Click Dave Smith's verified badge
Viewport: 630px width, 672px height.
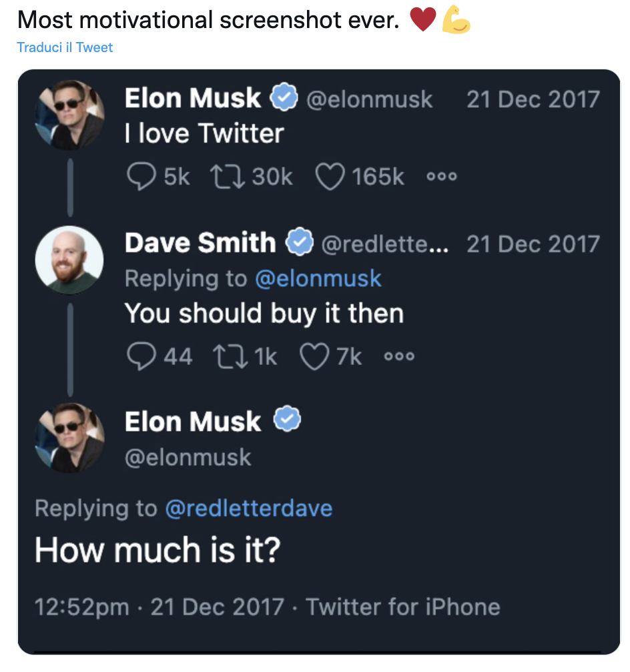click(300, 242)
